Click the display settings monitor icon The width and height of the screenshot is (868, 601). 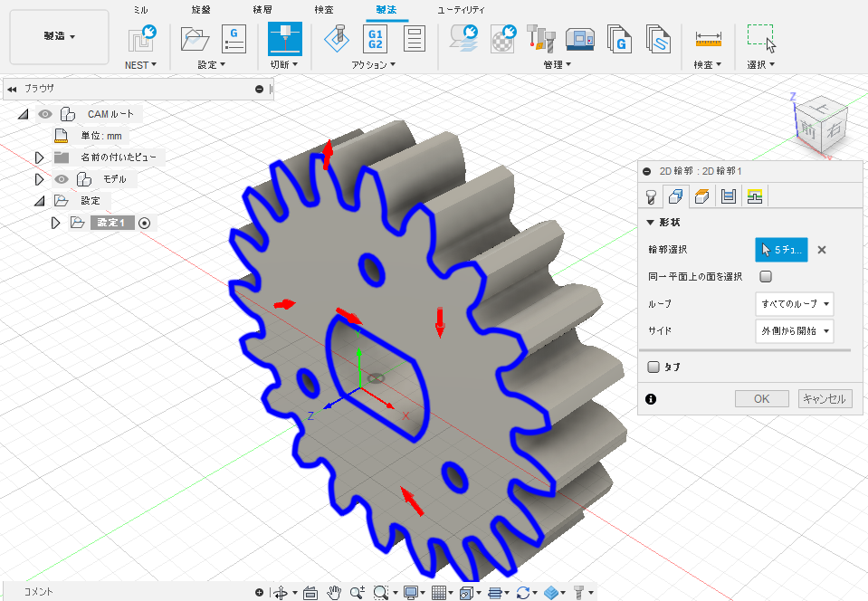410,593
